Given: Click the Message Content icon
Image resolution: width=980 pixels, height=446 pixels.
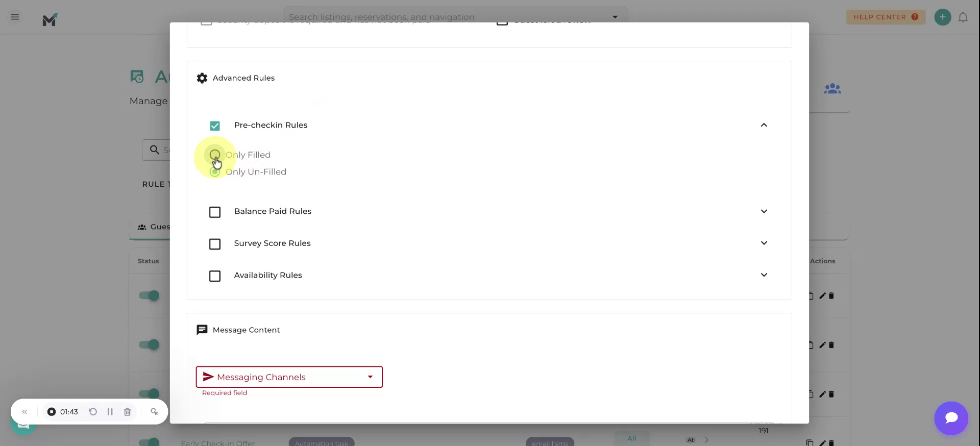Looking at the screenshot, I should tap(202, 330).
